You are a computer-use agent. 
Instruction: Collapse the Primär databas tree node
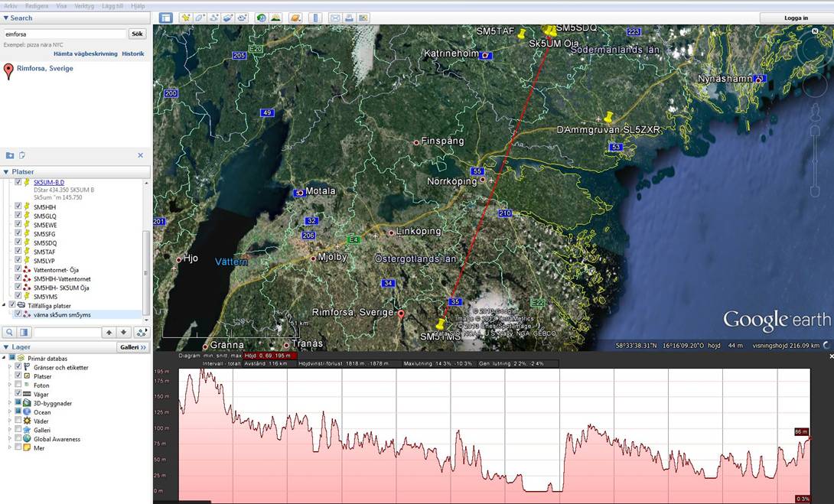[x=5, y=358]
